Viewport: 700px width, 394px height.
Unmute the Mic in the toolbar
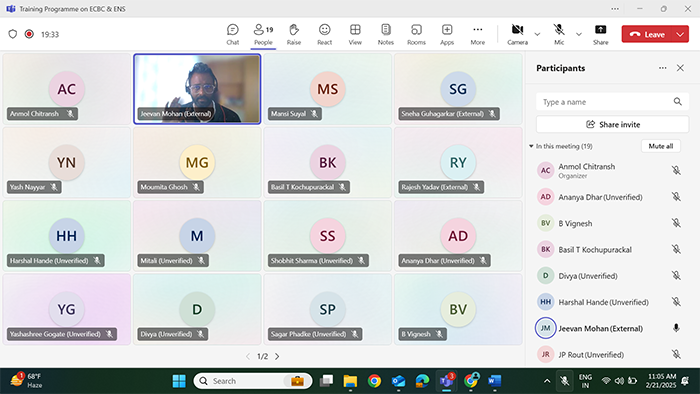[x=559, y=34]
